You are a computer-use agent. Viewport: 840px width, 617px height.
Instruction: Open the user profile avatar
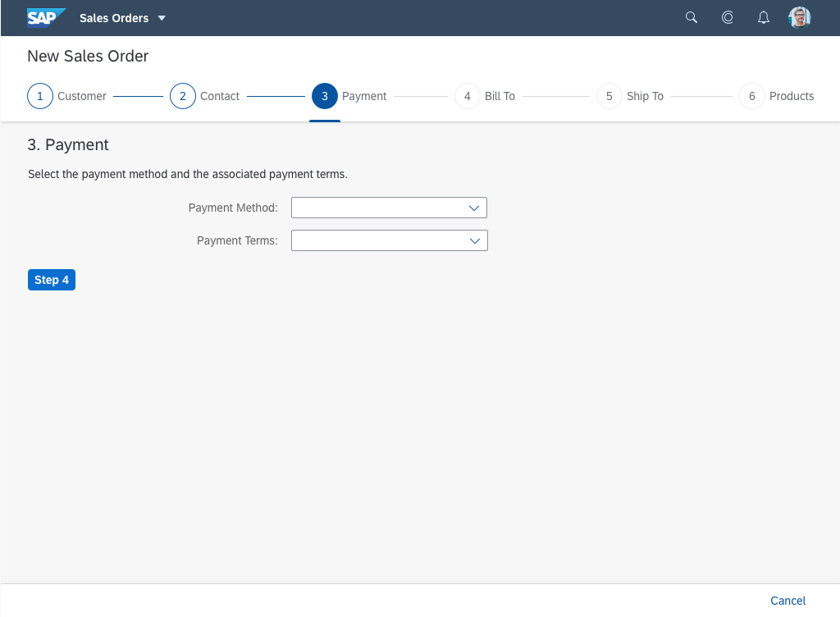800,17
